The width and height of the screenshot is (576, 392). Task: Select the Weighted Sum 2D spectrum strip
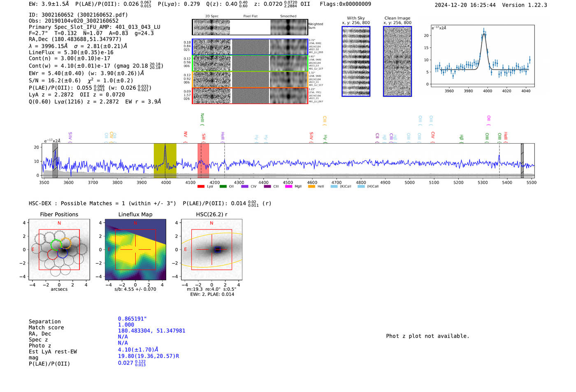pos(250,27)
